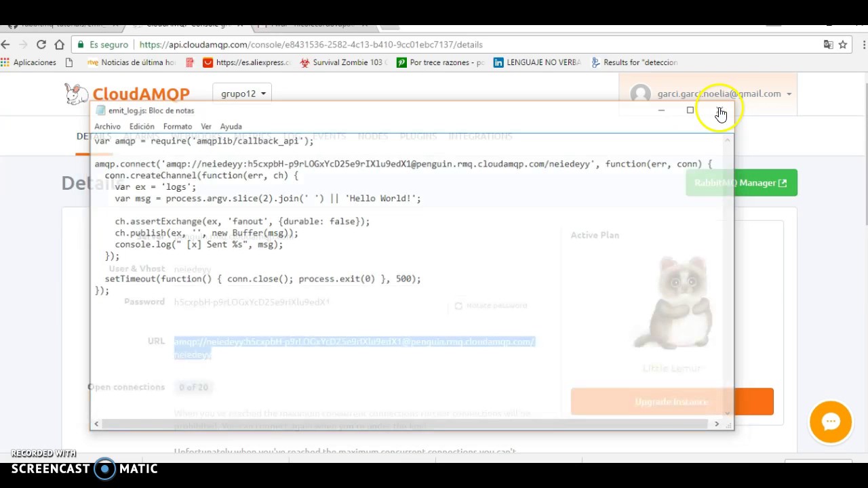The image size is (868, 488).
Task: Expand the grupo12 instance dropdown
Action: click(243, 94)
